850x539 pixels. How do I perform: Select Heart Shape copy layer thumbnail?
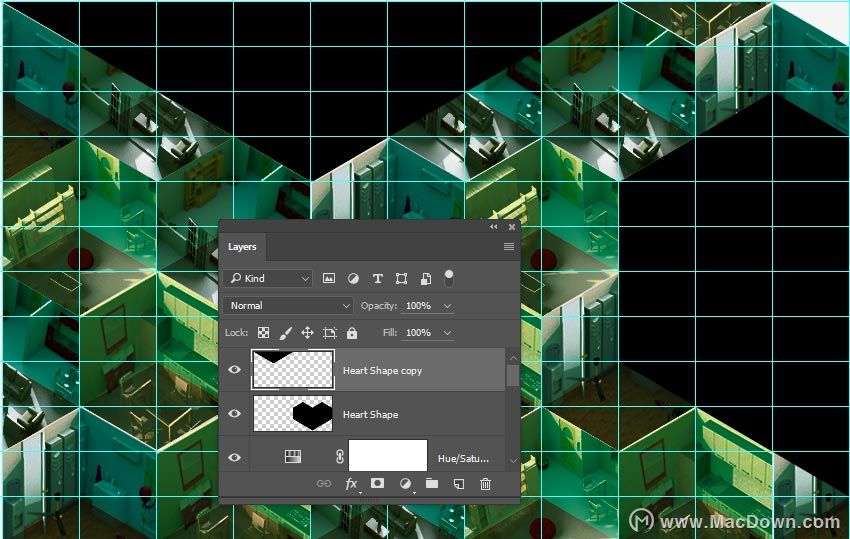293,369
